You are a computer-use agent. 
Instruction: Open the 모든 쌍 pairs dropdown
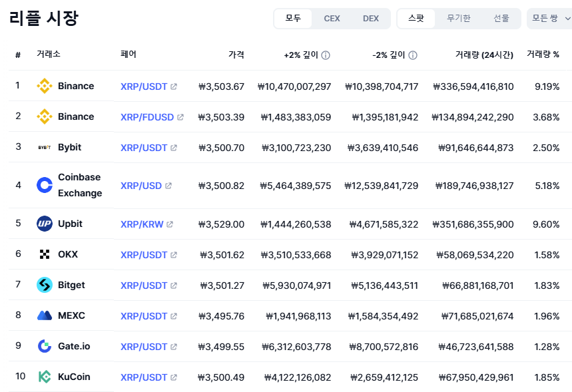(x=549, y=18)
